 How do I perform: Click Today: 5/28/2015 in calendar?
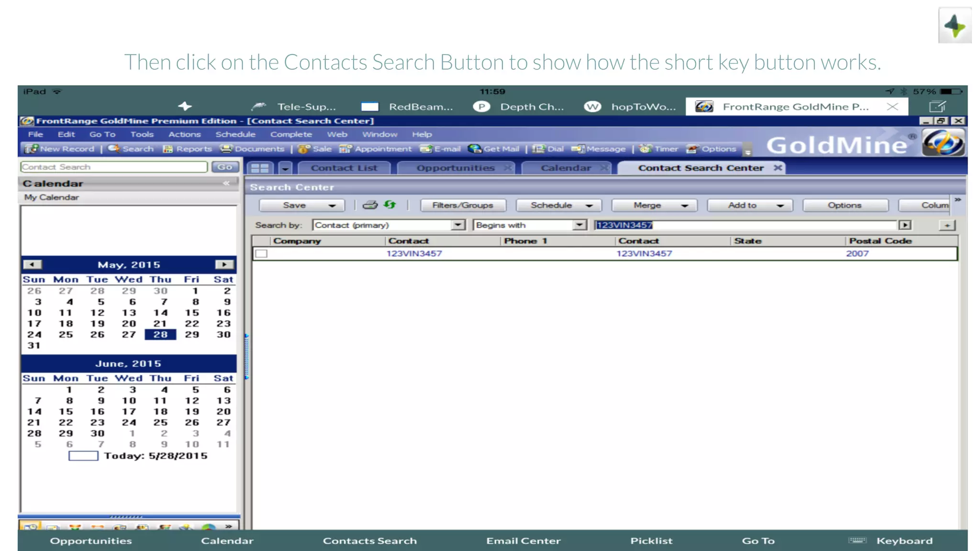pyautogui.click(x=138, y=456)
